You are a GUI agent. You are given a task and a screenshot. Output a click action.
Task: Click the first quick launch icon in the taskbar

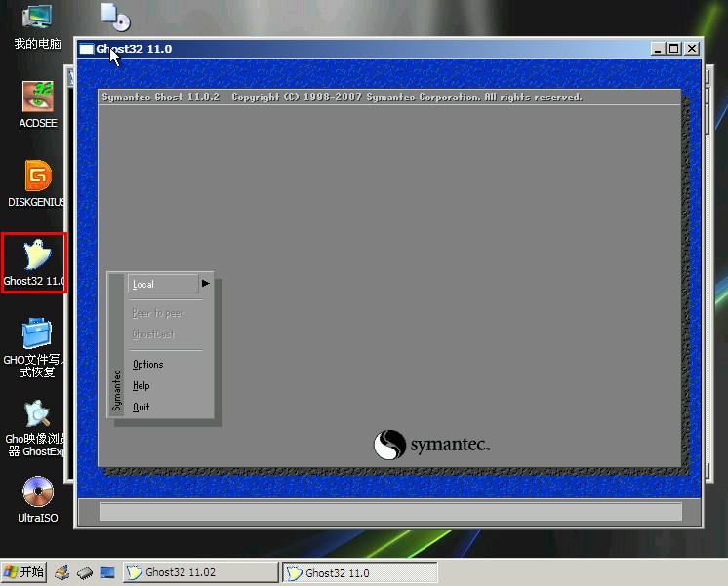tap(61, 572)
